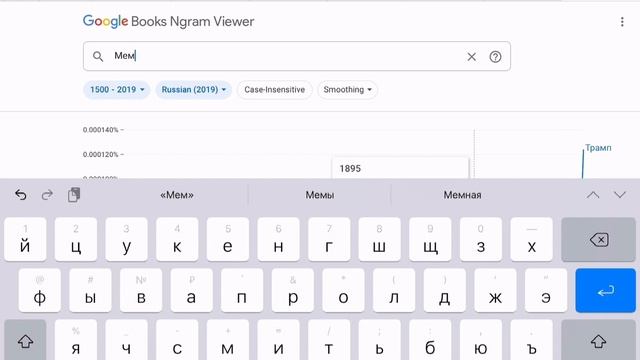Tap the п key
Screen dimensions: 640x360
[242, 291]
